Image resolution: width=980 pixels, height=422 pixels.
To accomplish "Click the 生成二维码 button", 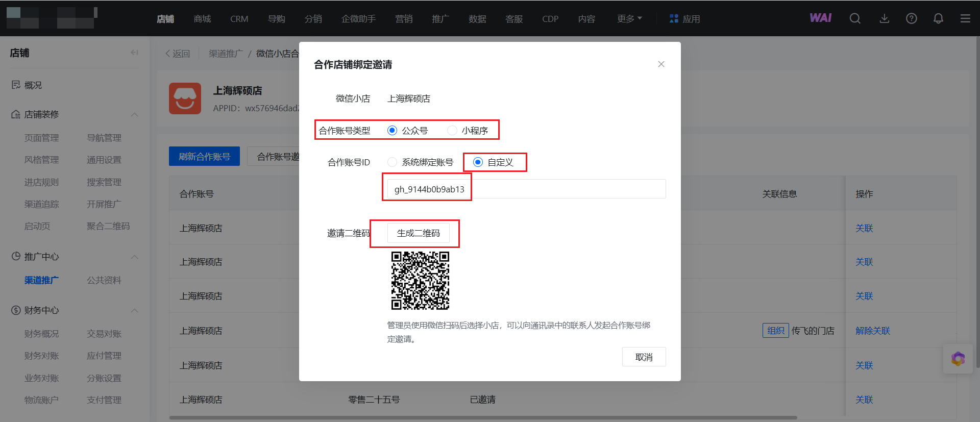I will coord(418,233).
